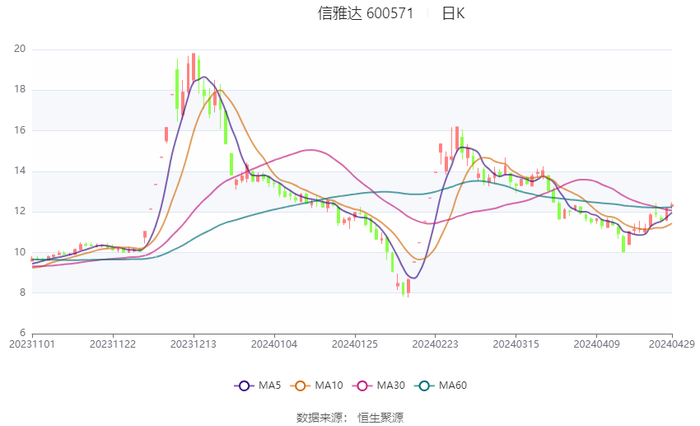Toggle the MA5 legend circle icon
The height and width of the screenshot is (426, 700).
[x=244, y=385]
